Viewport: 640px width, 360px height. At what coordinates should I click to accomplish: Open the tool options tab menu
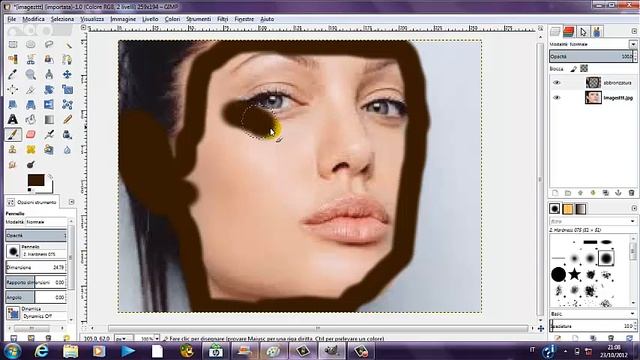pos(71,202)
